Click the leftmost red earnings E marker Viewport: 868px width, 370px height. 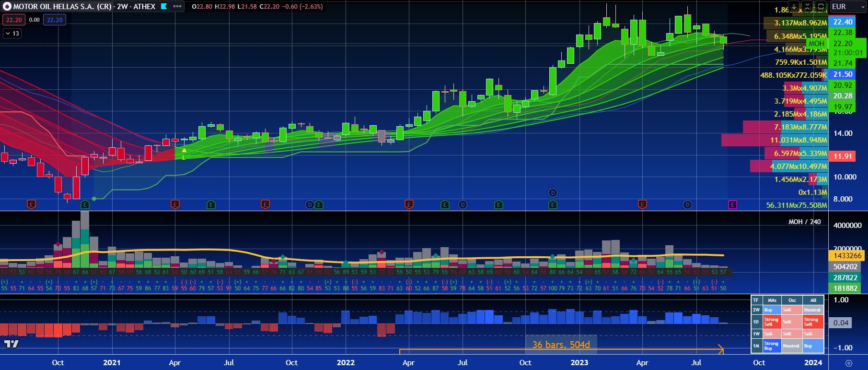tap(31, 205)
